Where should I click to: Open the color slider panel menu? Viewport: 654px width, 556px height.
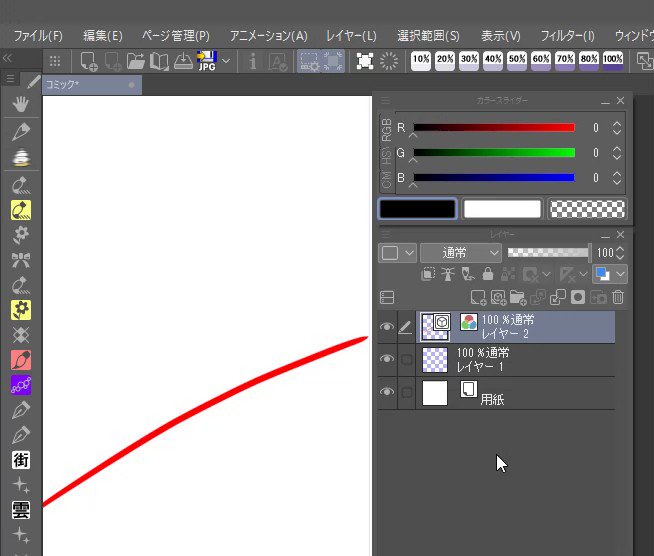(386, 101)
